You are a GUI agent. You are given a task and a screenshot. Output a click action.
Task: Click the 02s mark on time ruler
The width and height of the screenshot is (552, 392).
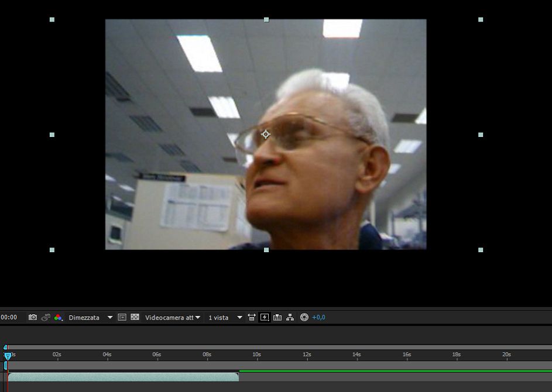click(57, 355)
